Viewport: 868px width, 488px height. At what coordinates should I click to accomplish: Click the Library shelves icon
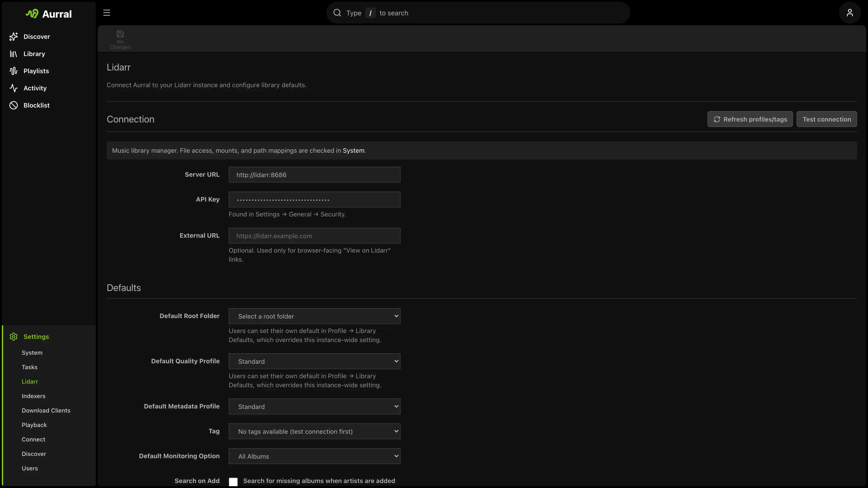tap(14, 54)
